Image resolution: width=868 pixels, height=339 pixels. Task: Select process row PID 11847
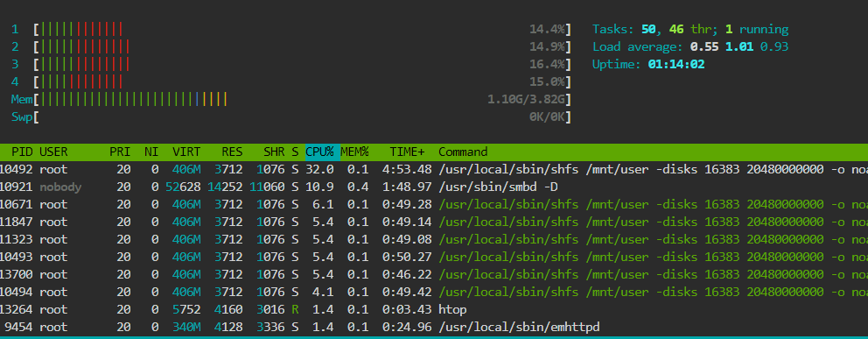(434, 222)
